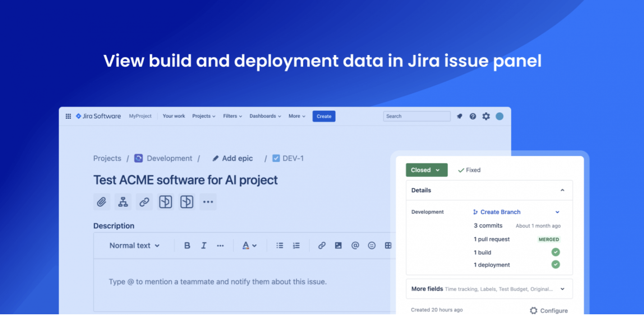This screenshot has width=644, height=317.
Task: Open the Dashboards menu
Action: (x=265, y=116)
